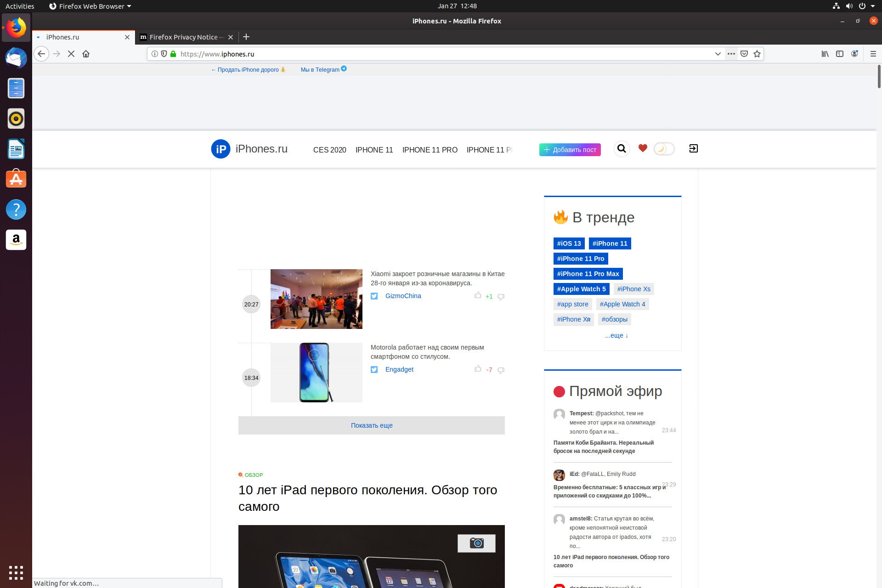Screen dimensions: 882x588
Task: Open page actions three-dot menu
Action: tap(731, 54)
